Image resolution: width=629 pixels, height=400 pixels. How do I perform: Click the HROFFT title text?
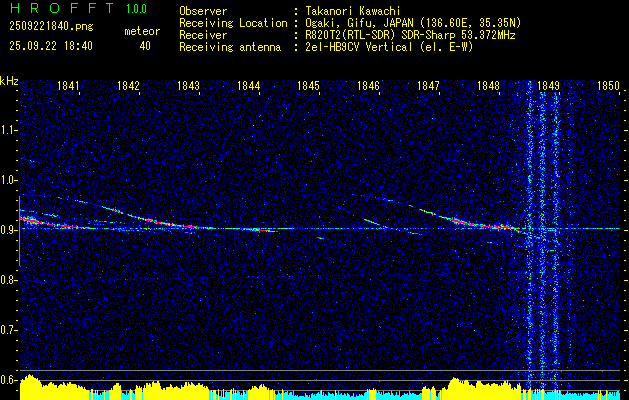pyautogui.click(x=62, y=8)
